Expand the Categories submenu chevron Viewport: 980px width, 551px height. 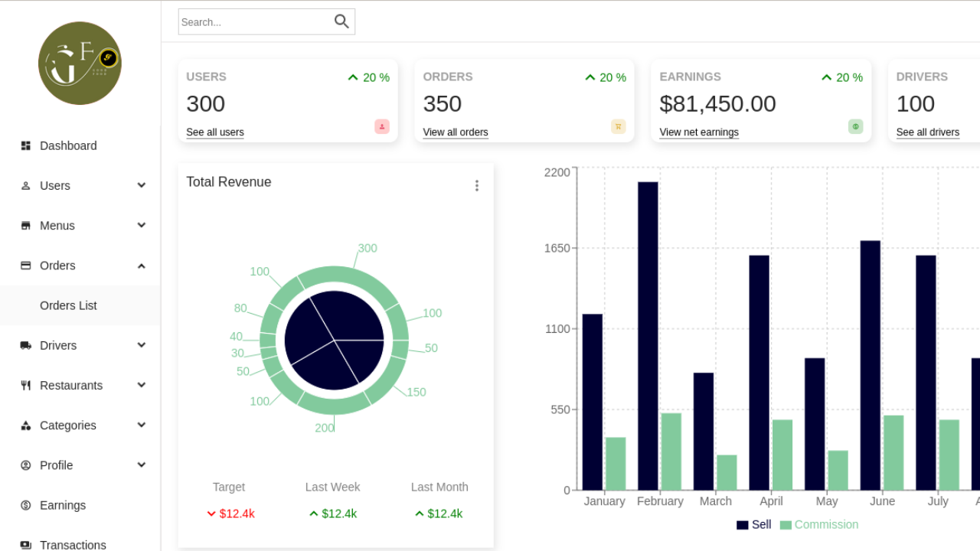[142, 425]
